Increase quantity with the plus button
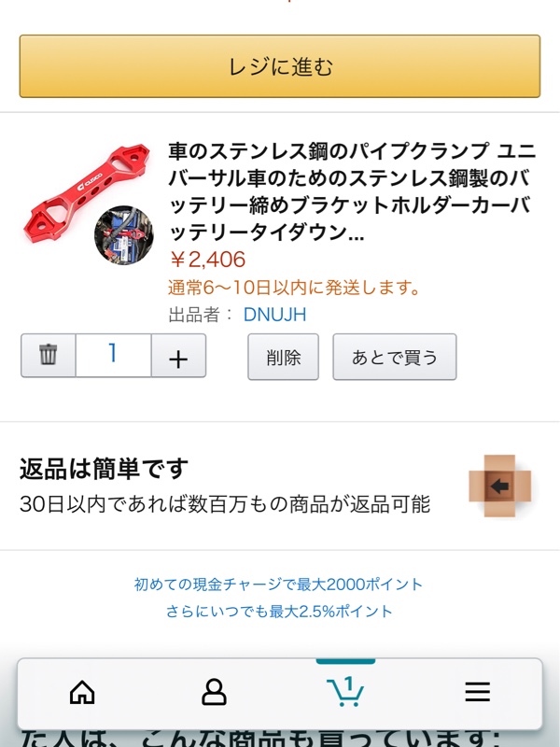 coord(178,356)
